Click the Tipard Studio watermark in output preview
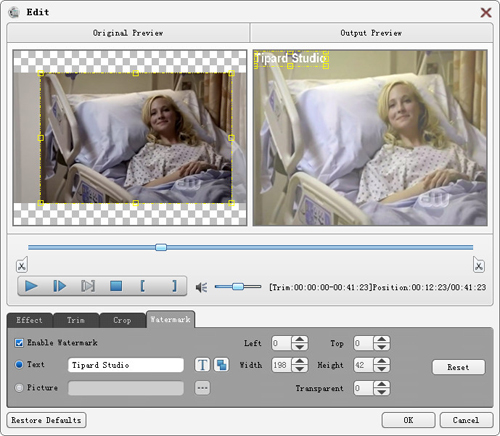The width and height of the screenshot is (500, 436). [291, 59]
